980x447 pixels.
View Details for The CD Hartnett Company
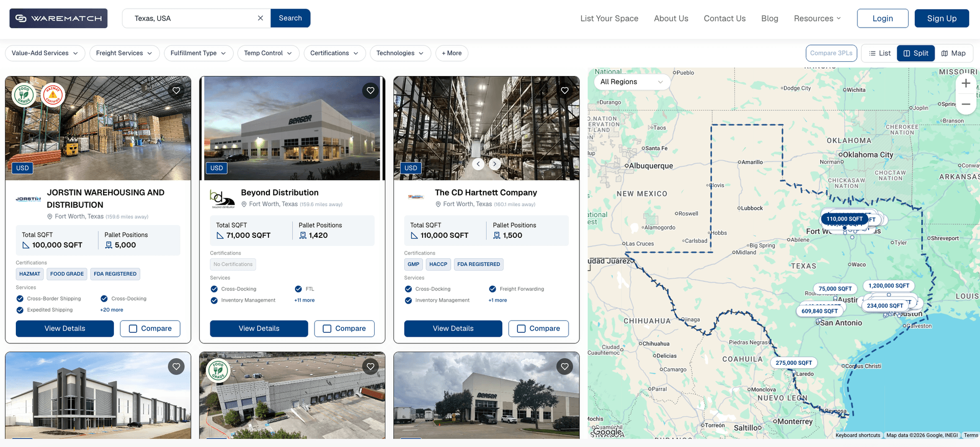453,329
